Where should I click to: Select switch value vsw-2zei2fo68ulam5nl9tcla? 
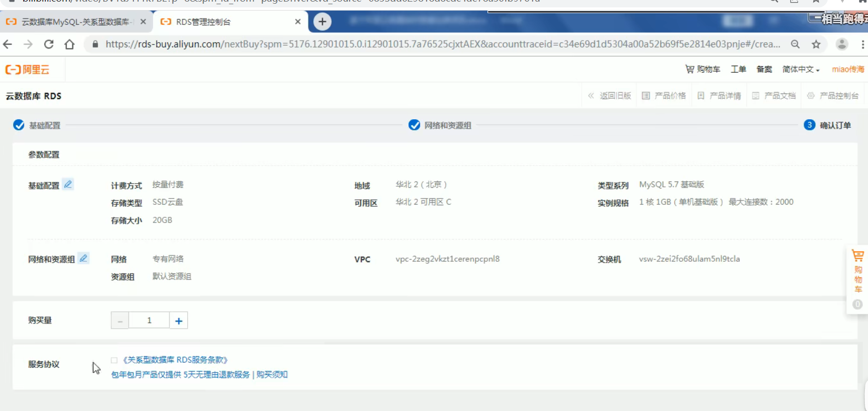689,259
